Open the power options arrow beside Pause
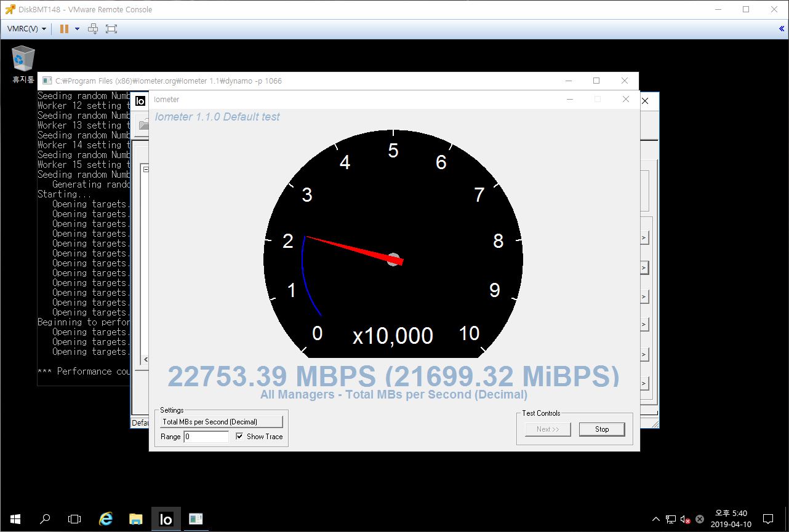This screenshot has height=532, width=789. click(x=77, y=29)
